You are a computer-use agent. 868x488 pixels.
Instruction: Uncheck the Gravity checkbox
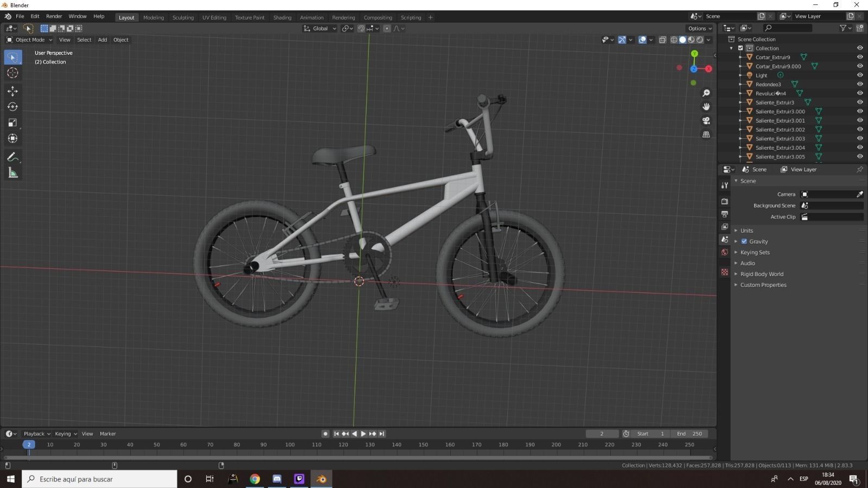(744, 241)
